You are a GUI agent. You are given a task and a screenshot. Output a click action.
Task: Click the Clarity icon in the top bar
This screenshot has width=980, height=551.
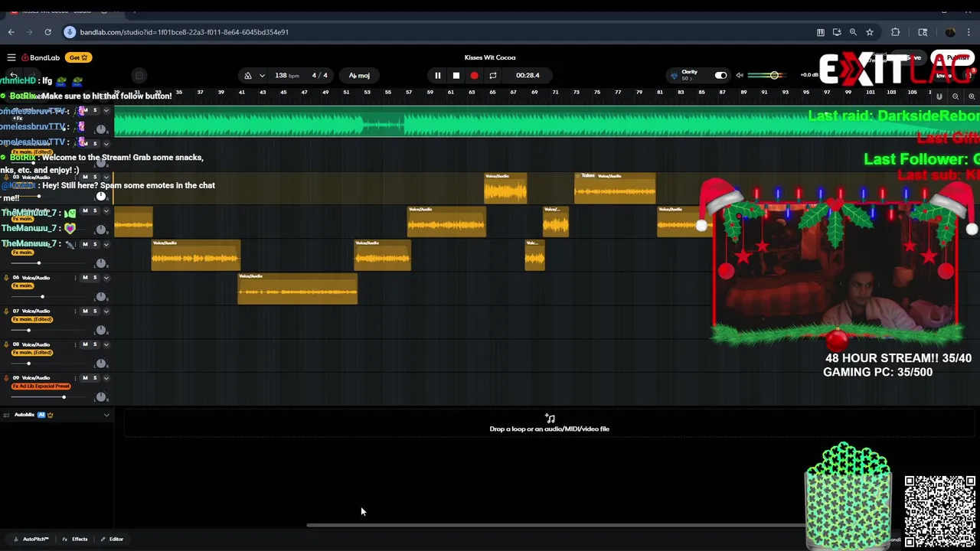tap(675, 75)
